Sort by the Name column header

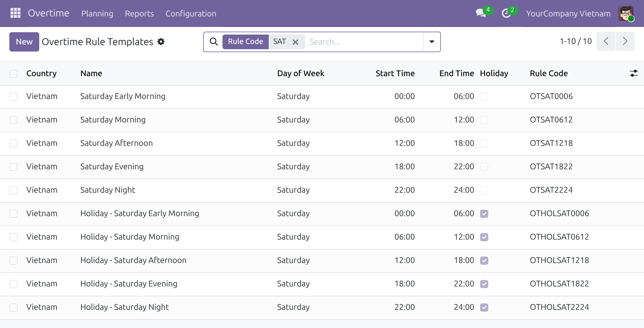[x=91, y=73]
